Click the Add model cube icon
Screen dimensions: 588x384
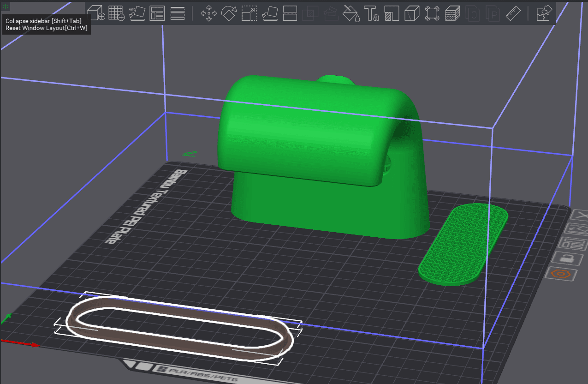[96, 13]
